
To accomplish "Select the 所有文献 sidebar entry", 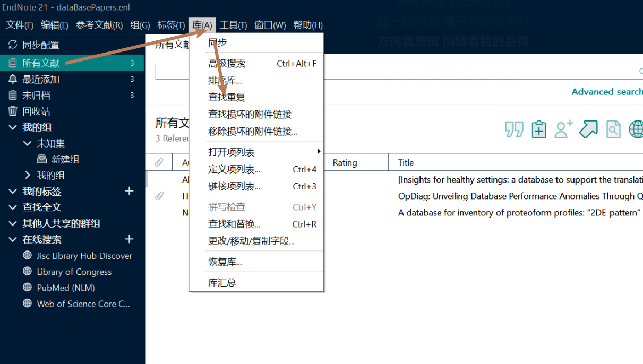I will pyautogui.click(x=72, y=63).
